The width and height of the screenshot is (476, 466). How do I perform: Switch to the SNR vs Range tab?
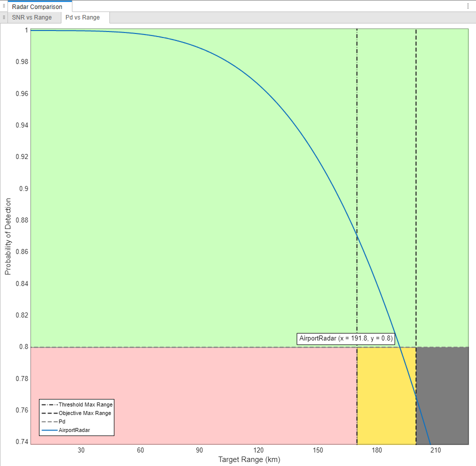[x=32, y=17]
